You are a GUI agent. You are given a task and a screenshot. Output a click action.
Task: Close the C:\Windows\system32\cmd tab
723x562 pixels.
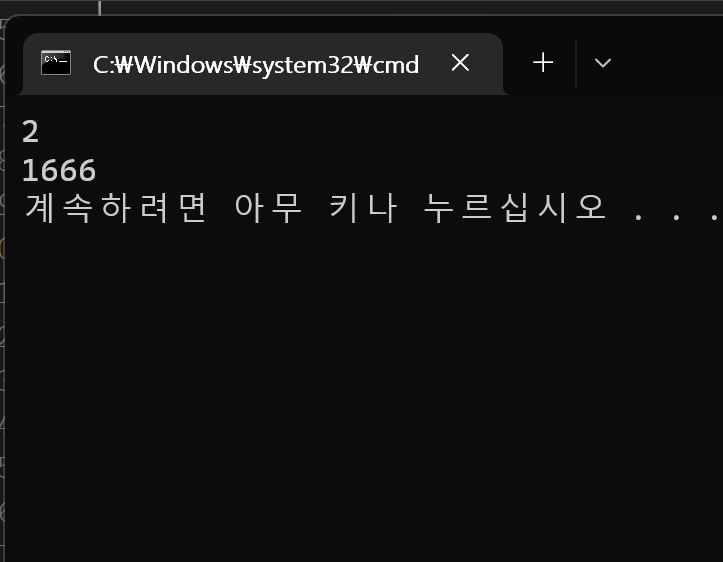[x=460, y=63]
